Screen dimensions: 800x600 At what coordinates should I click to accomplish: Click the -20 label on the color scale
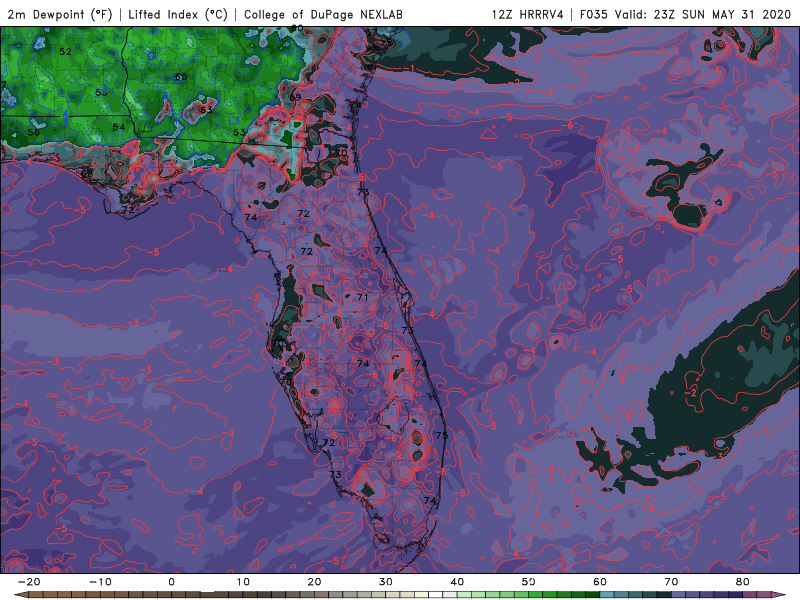29,582
